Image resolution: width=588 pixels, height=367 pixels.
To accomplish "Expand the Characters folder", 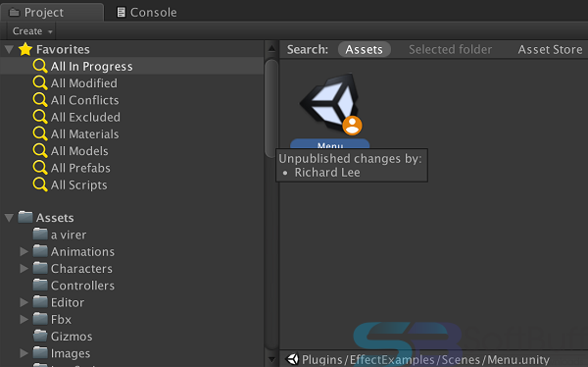I will (x=24, y=268).
